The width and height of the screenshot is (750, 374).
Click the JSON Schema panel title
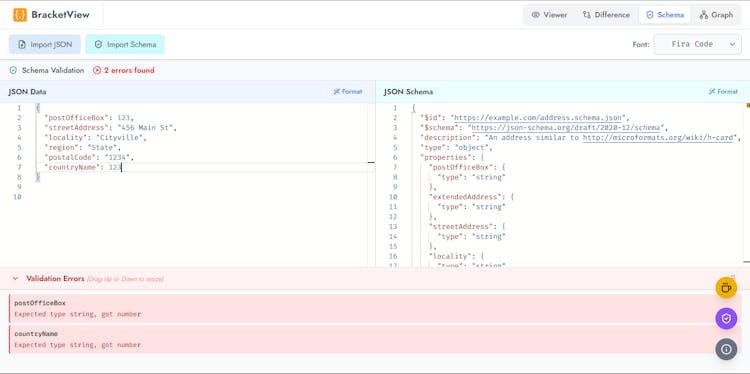click(408, 92)
